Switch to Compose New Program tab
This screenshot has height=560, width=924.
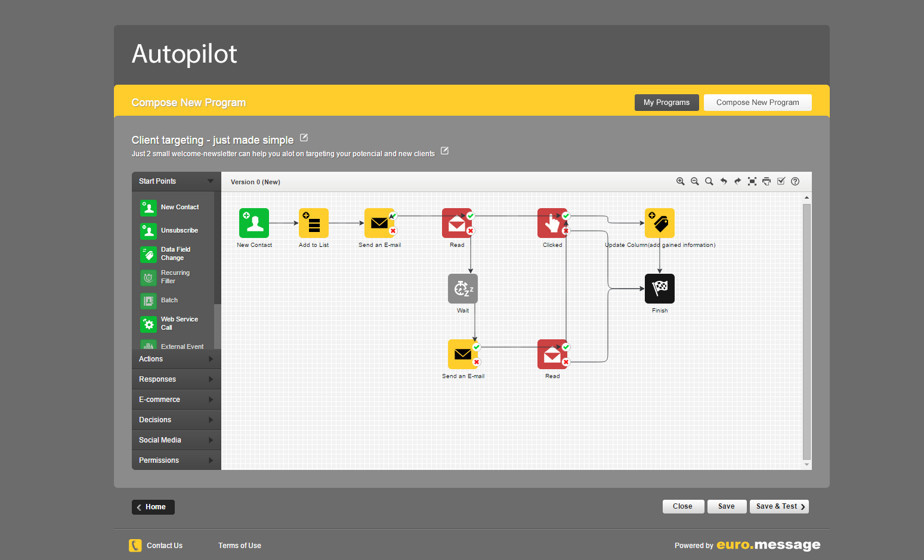758,103
